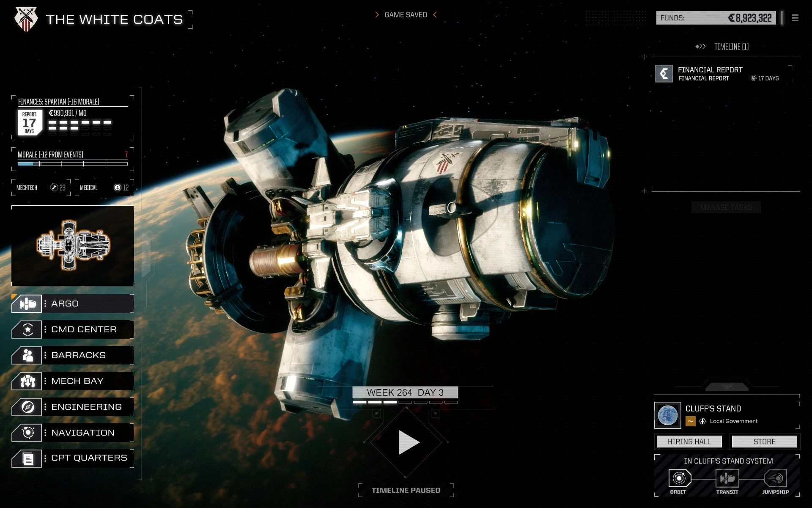
Task: Open the Hiring Hall
Action: pyautogui.click(x=689, y=442)
